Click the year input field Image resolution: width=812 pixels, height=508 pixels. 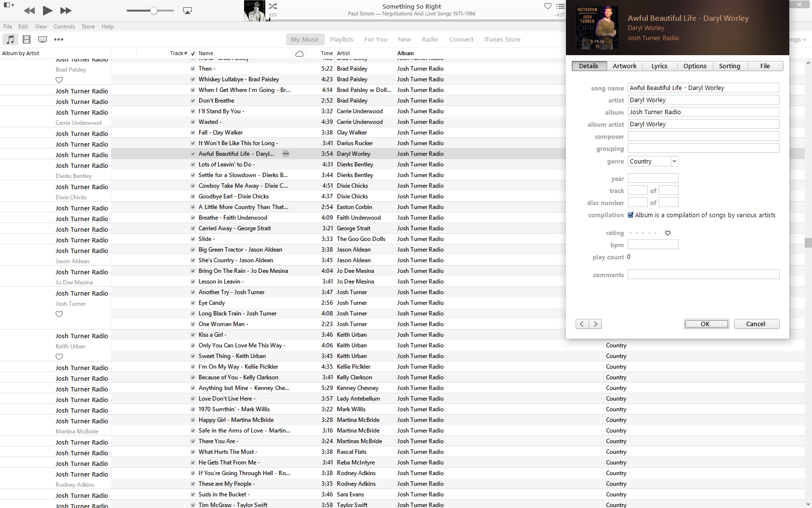pos(653,178)
